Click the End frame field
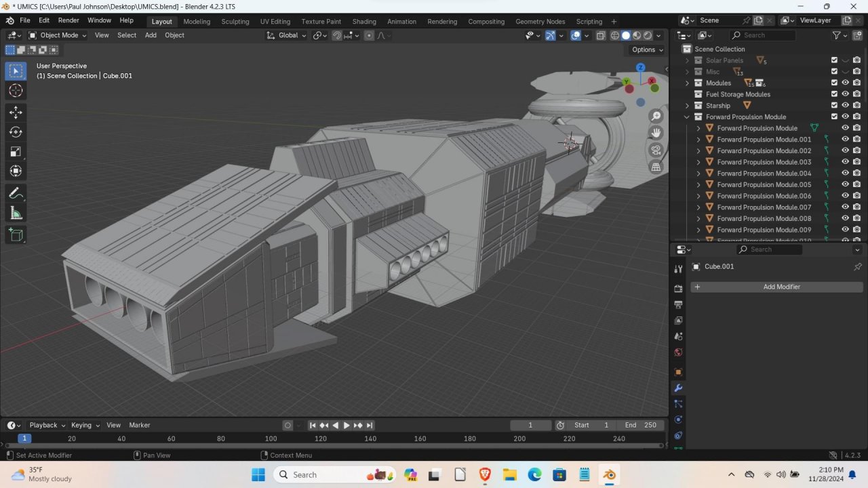Image resolution: width=868 pixels, height=488 pixels. tap(641, 425)
